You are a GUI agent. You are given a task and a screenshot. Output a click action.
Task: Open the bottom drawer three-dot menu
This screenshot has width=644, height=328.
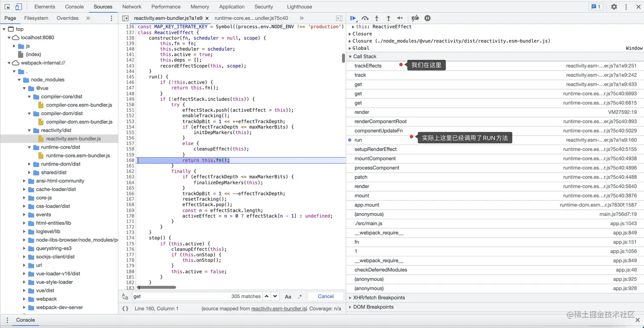(x=7, y=320)
